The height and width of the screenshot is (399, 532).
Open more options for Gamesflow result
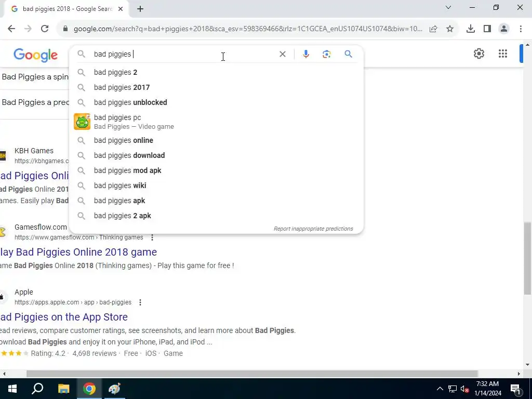pyautogui.click(x=152, y=237)
